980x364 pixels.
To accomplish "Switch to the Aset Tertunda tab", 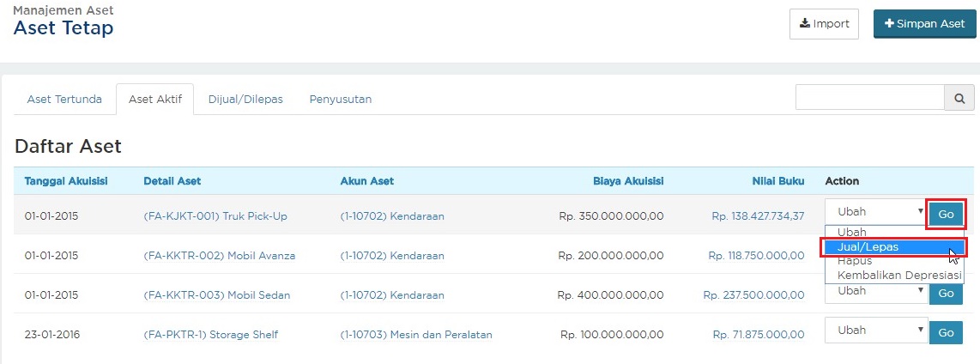I will point(64,100).
